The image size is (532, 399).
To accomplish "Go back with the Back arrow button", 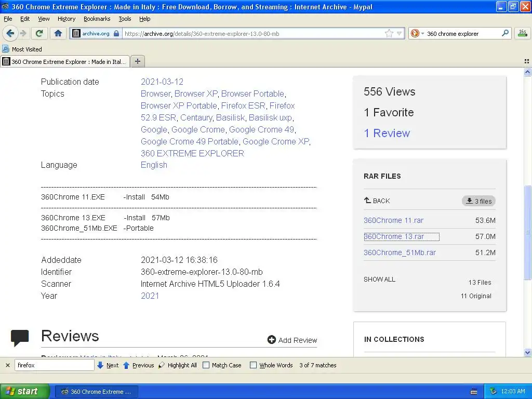I will click(x=10, y=33).
